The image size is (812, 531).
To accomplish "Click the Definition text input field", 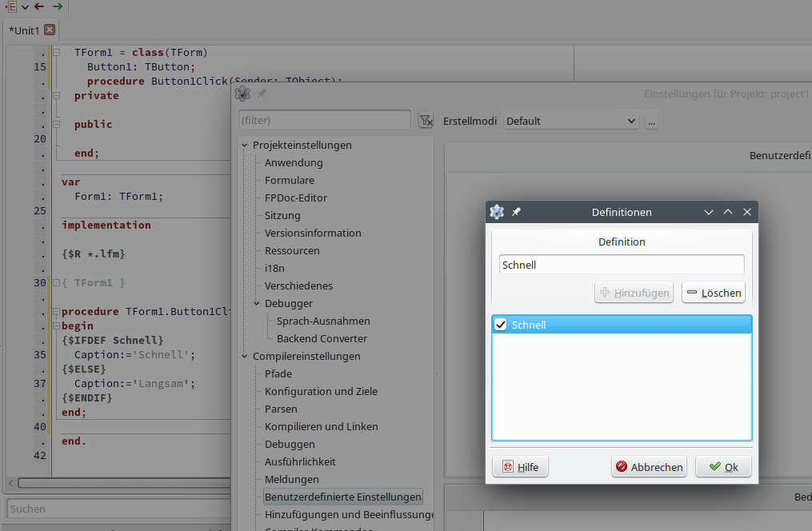I will [x=622, y=265].
